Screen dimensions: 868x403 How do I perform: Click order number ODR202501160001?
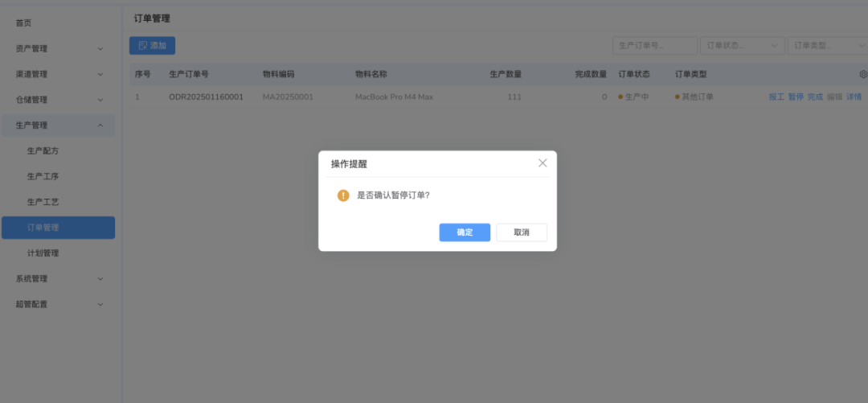206,97
